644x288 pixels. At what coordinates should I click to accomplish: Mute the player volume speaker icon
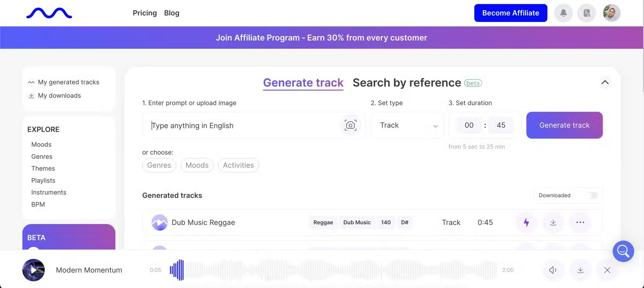(553, 270)
